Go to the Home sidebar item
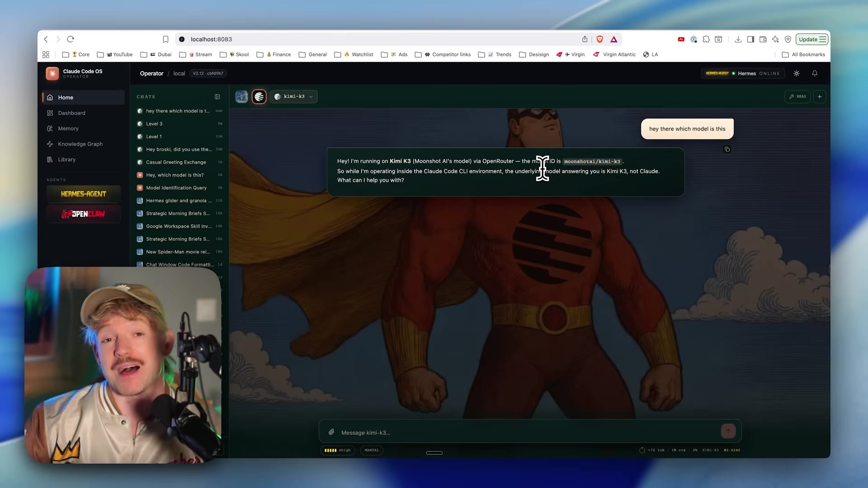868x488 pixels. click(83, 97)
